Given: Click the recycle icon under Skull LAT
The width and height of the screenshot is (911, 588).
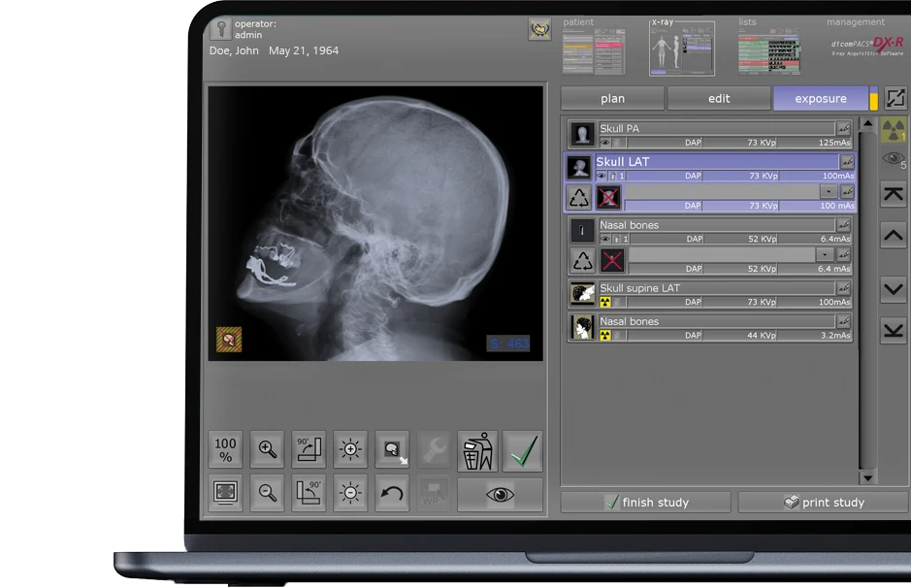Looking at the screenshot, I should [x=580, y=198].
